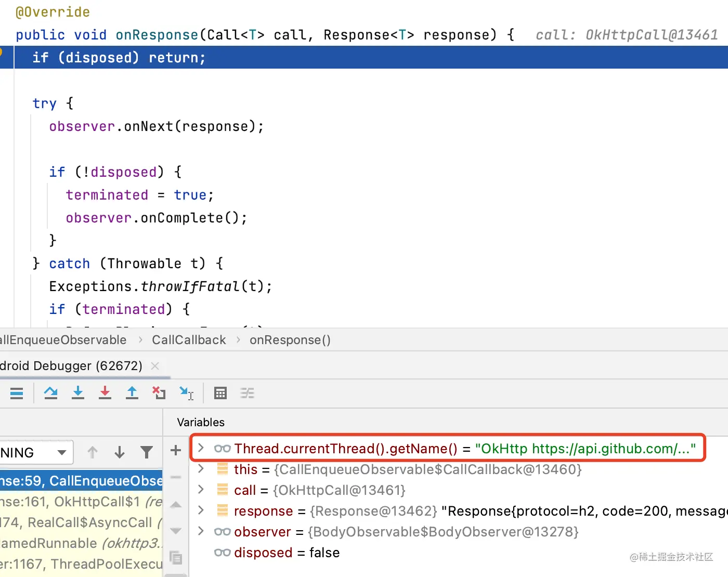
Task: Close the Debugger (62672) tab
Action: pos(155,366)
